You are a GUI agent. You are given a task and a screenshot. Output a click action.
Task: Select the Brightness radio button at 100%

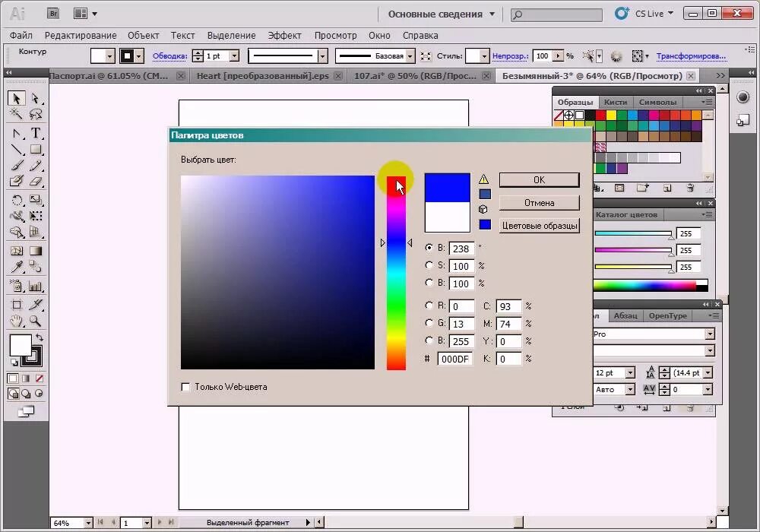click(x=429, y=283)
